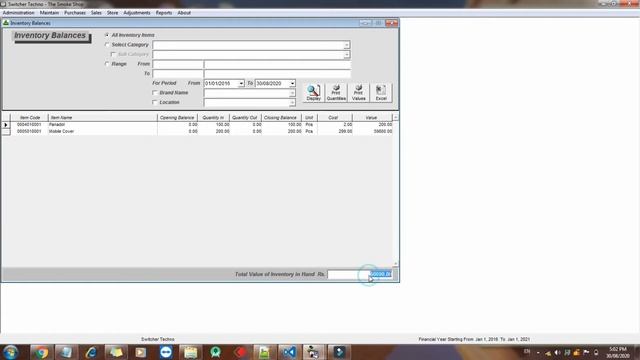Viewport: 640px width, 360px height.
Task: Open the Windows Start orb
Action: (x=11, y=352)
